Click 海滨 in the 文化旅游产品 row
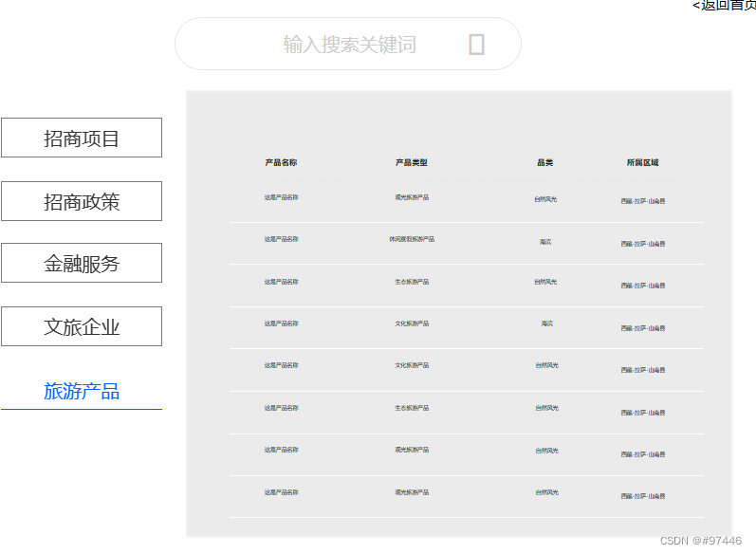Viewport: 756px width, 554px height. pyautogui.click(x=546, y=323)
